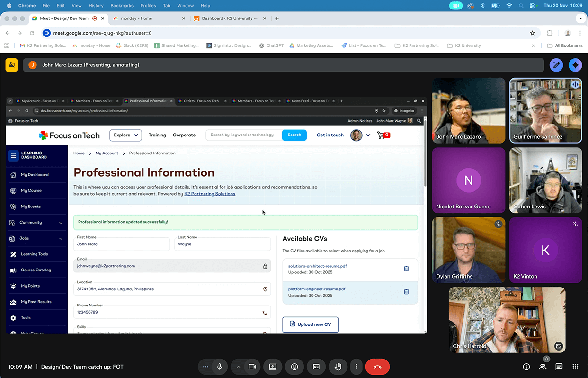Screen dimensions: 588x378
Task: Open the chat panel icon
Action: (559, 367)
